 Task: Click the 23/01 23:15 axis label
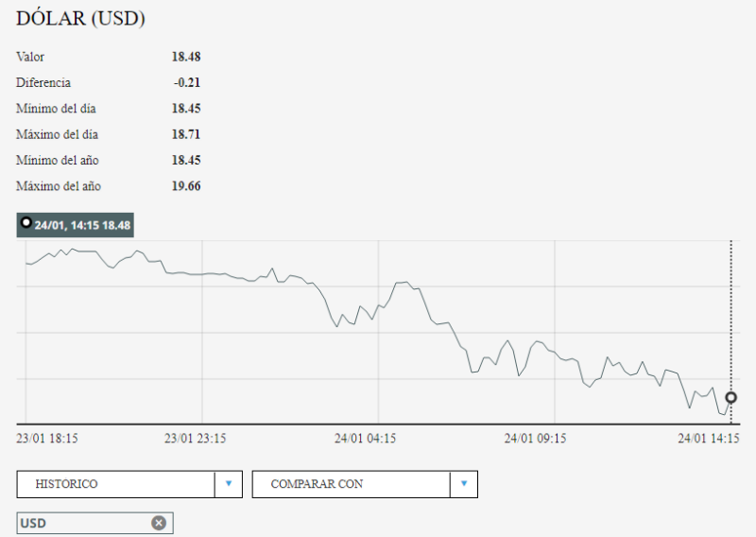(x=196, y=438)
